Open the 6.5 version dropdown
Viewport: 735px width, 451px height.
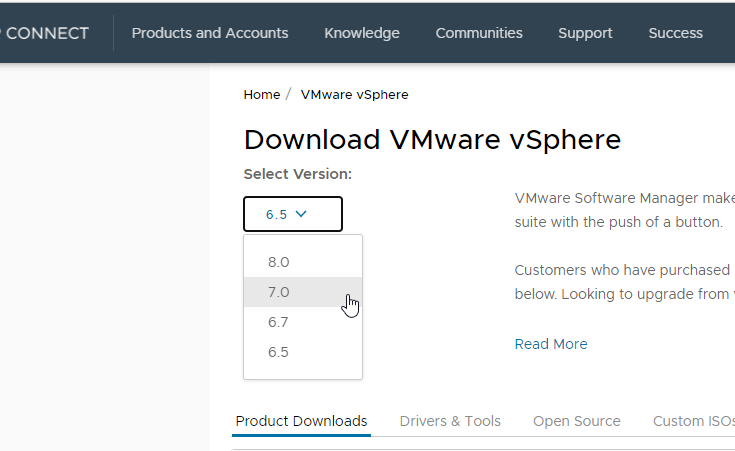[x=293, y=214]
